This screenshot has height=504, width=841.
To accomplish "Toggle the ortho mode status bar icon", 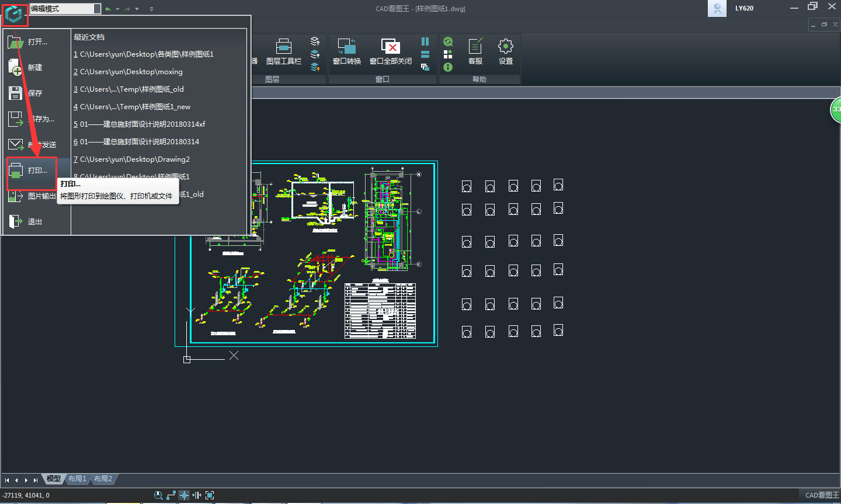I will click(x=171, y=495).
